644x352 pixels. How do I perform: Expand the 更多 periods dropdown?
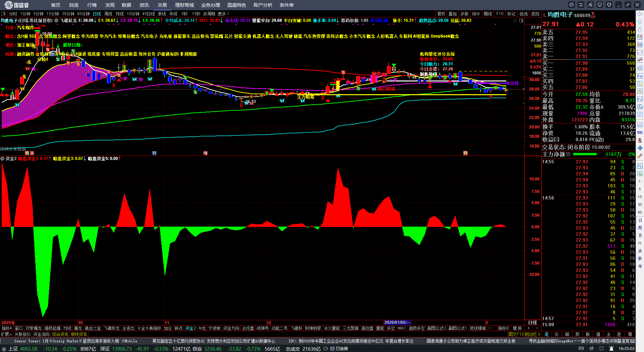tap(223, 14)
